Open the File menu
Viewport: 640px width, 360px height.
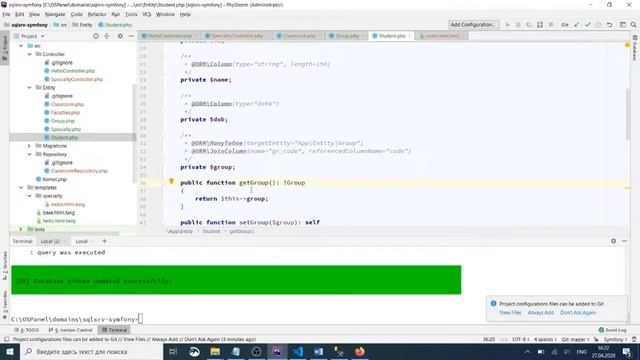click(x=6, y=14)
